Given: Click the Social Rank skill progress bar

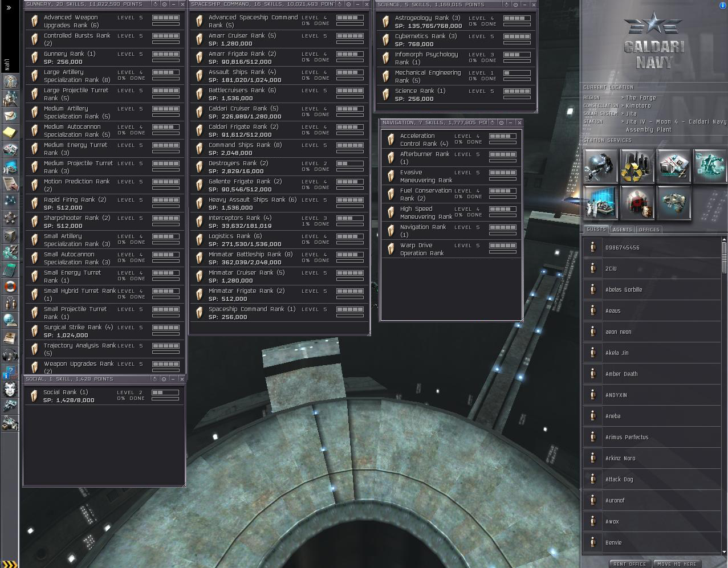Looking at the screenshot, I should 165,393.
